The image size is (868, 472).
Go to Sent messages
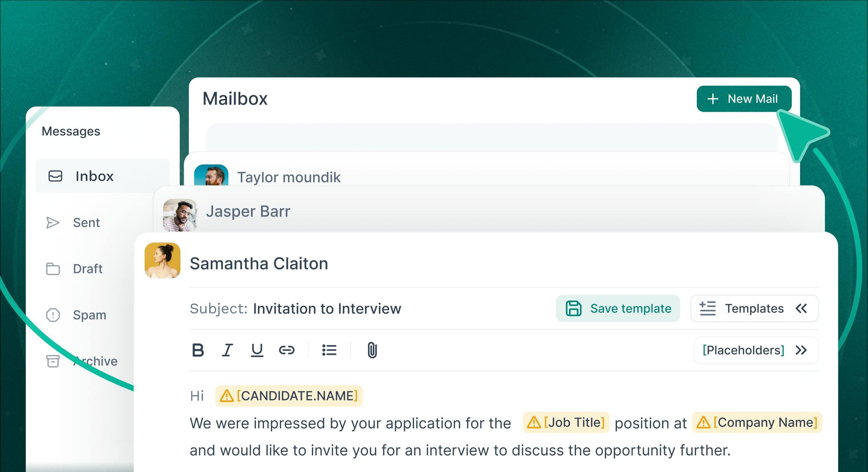[x=86, y=223]
